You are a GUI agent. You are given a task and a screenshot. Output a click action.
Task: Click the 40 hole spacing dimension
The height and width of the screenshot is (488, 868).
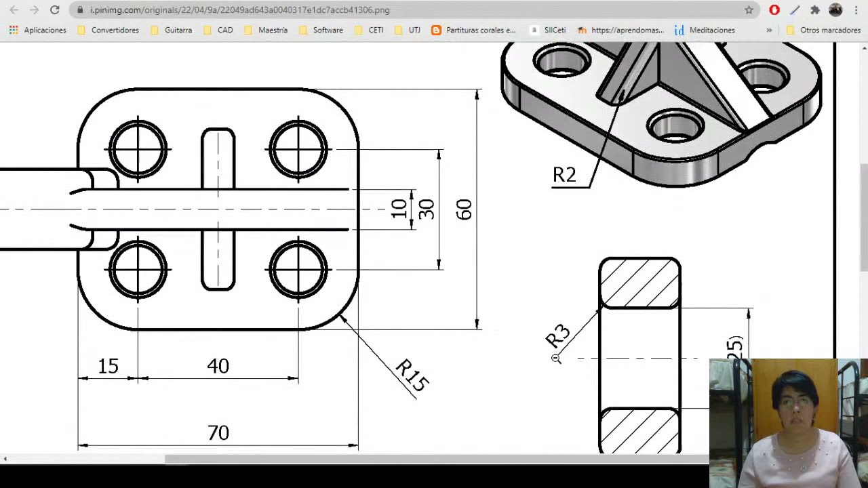click(218, 366)
